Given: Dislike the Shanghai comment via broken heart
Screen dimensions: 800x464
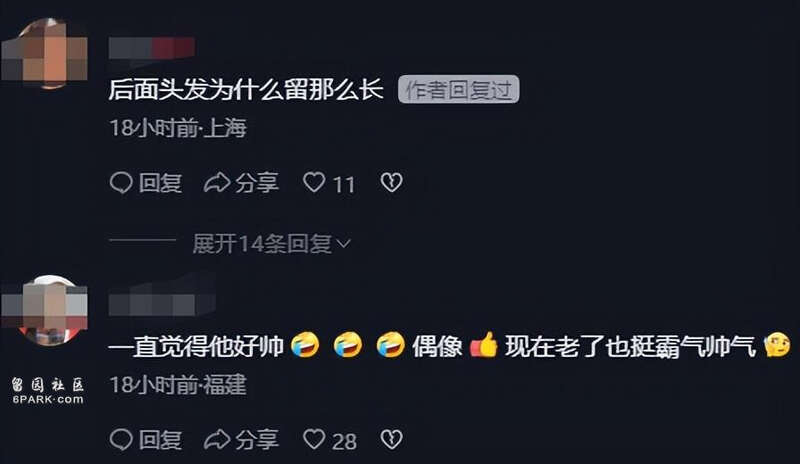Looking at the screenshot, I should tap(392, 182).
